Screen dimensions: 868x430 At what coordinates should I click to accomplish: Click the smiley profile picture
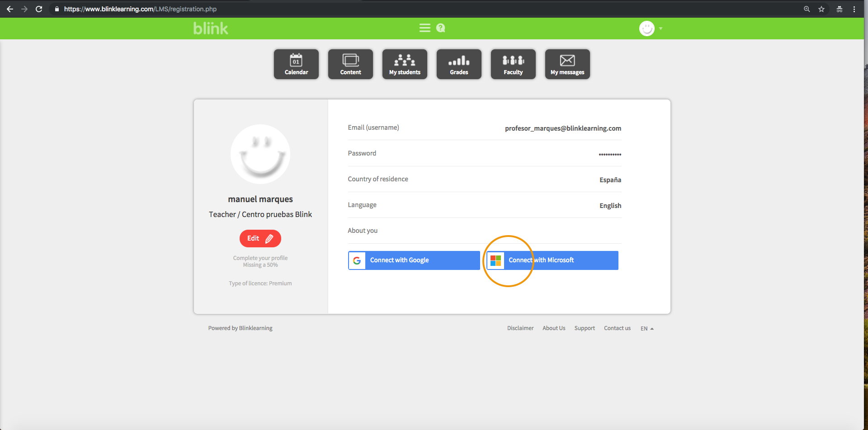[260, 154]
